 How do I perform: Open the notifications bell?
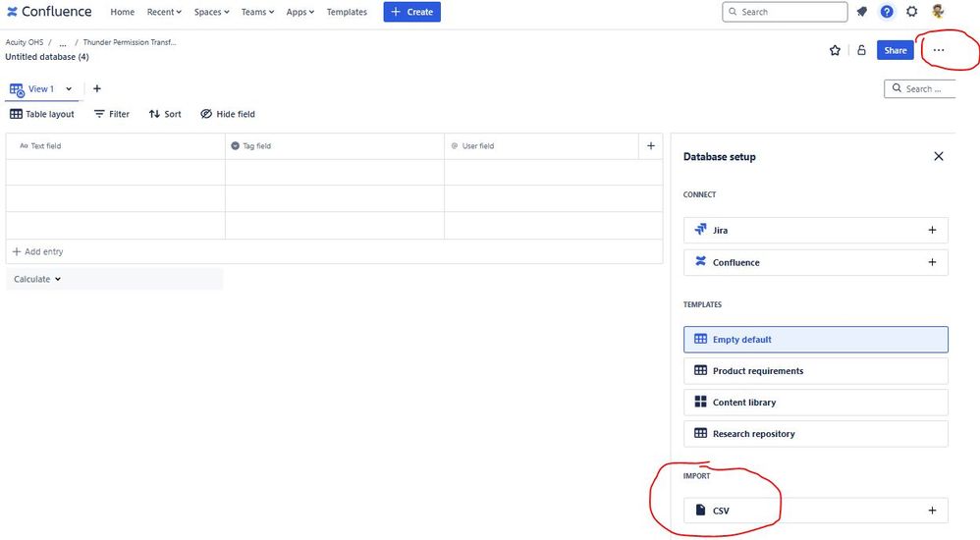pyautogui.click(x=862, y=12)
